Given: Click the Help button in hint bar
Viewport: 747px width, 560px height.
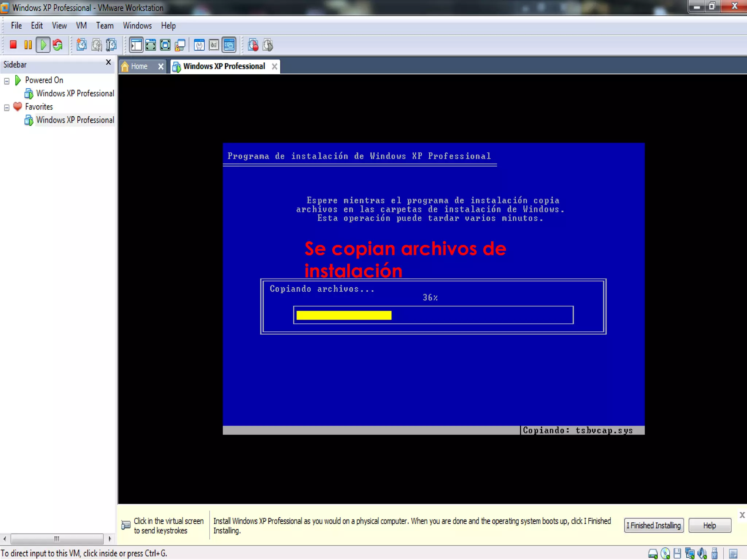Looking at the screenshot, I should click(709, 525).
